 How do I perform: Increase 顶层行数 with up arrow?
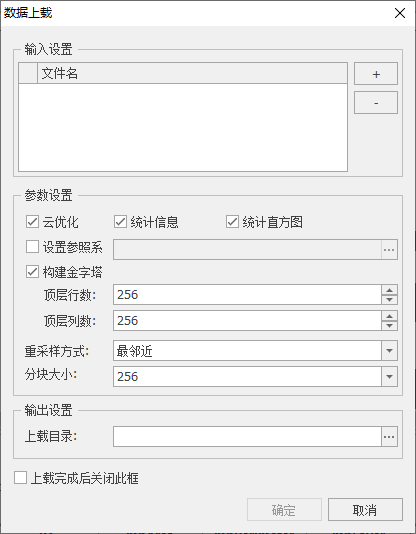click(389, 290)
